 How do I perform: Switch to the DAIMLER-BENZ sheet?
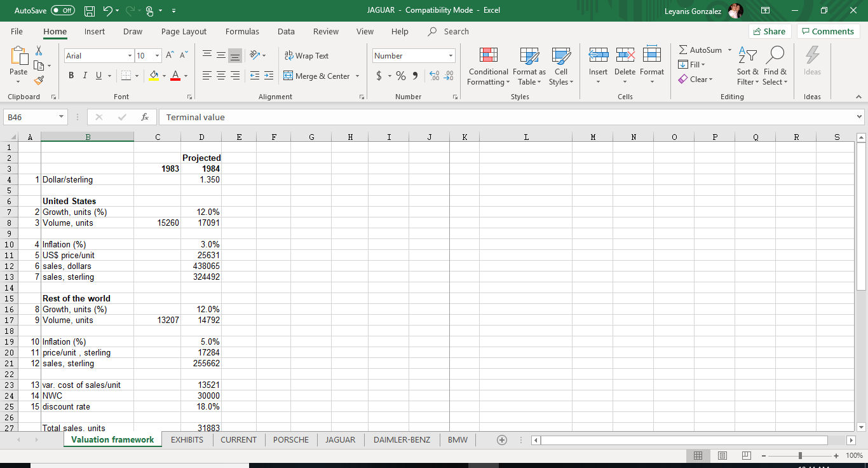coord(402,439)
